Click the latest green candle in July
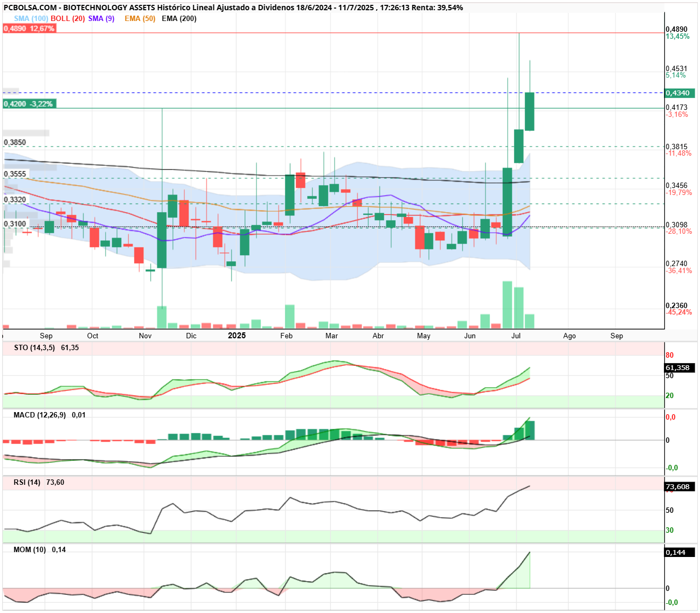Image resolution: width=700 pixels, height=613 pixels. (530, 112)
